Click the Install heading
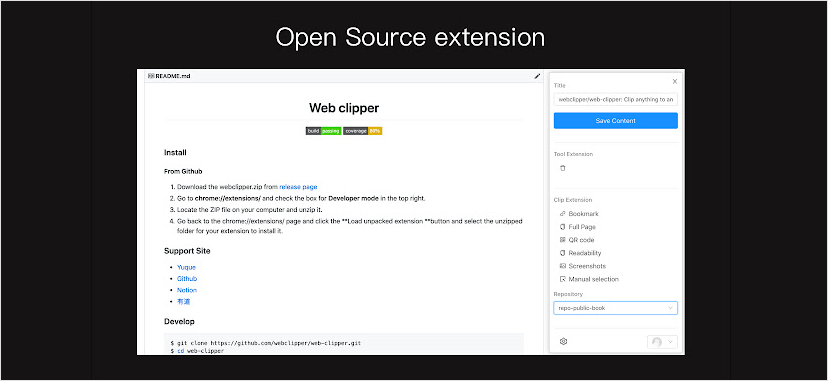Screen dimensions: 828x381 [175, 153]
